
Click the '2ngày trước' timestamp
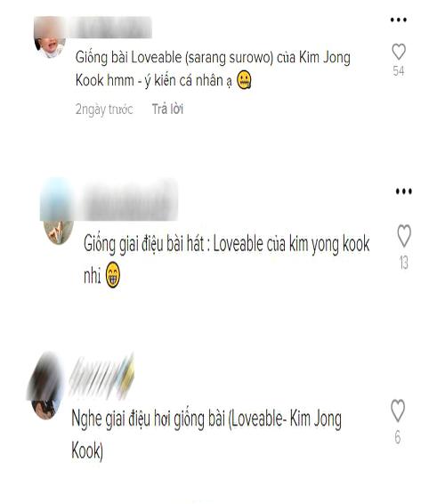coord(104,110)
